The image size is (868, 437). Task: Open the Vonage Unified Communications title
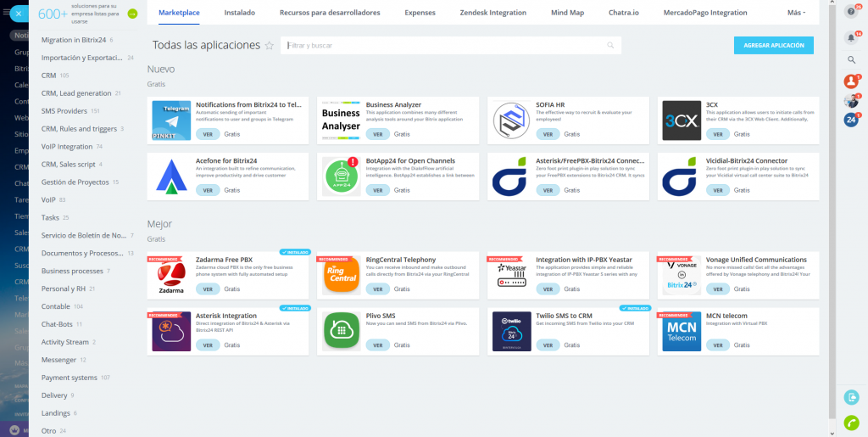pyautogui.click(x=756, y=260)
